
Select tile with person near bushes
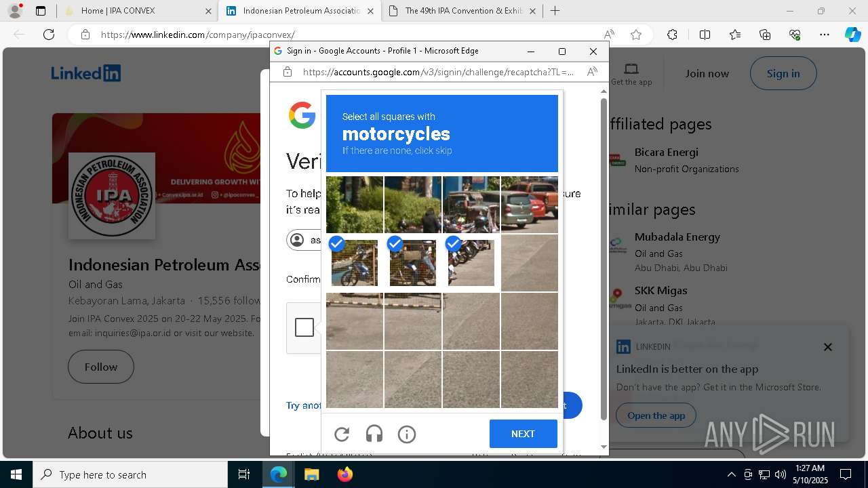coord(413,205)
